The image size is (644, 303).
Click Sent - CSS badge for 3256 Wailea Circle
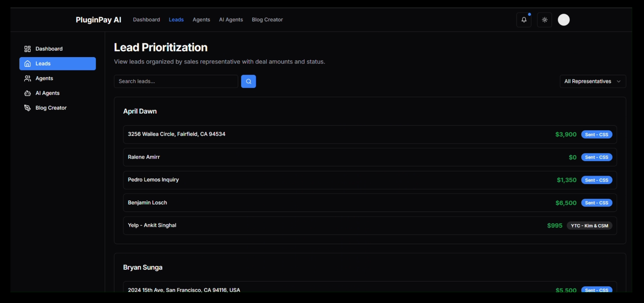pyautogui.click(x=597, y=134)
